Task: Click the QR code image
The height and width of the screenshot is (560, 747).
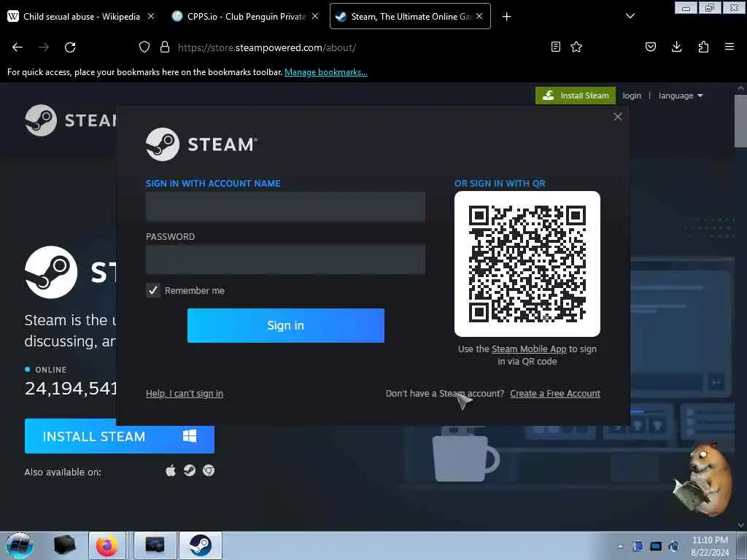Action: (x=527, y=264)
